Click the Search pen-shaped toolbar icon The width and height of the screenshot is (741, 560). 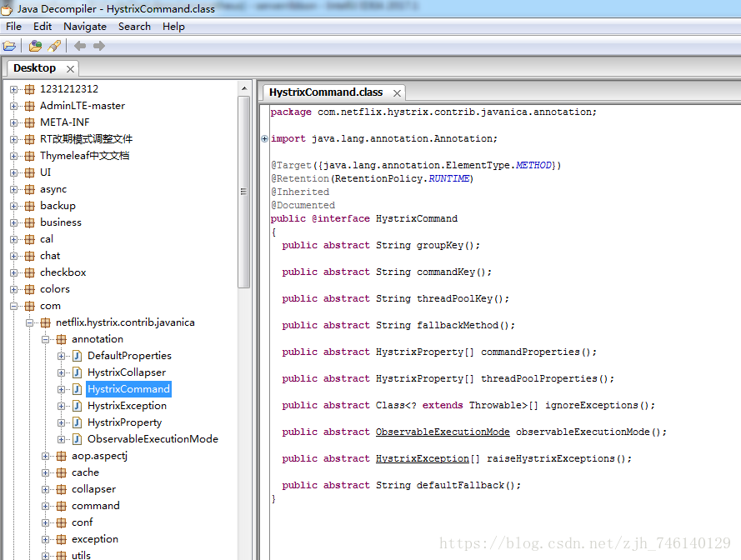coord(54,46)
